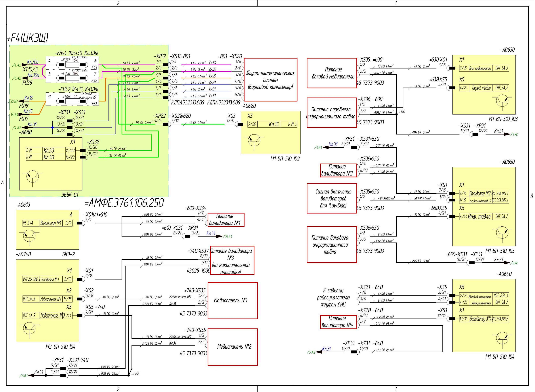Click the transistor symbol in the M2-ВП-510_ID4 block

point(29,329)
